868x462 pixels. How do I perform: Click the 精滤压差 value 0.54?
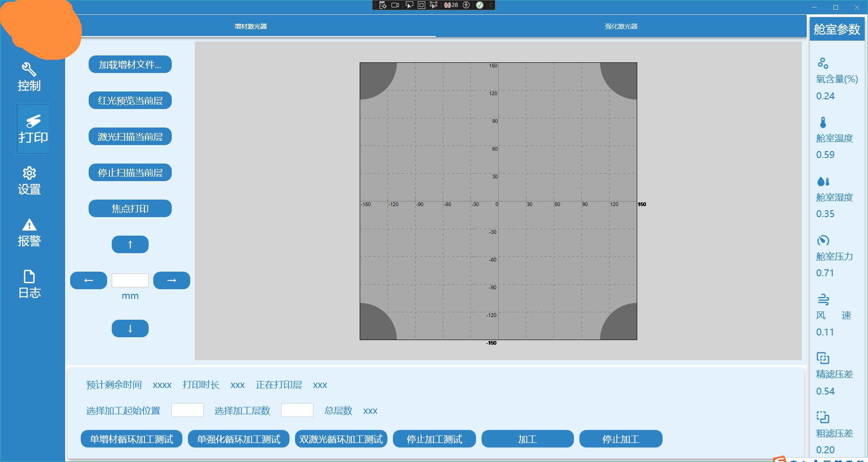click(825, 391)
